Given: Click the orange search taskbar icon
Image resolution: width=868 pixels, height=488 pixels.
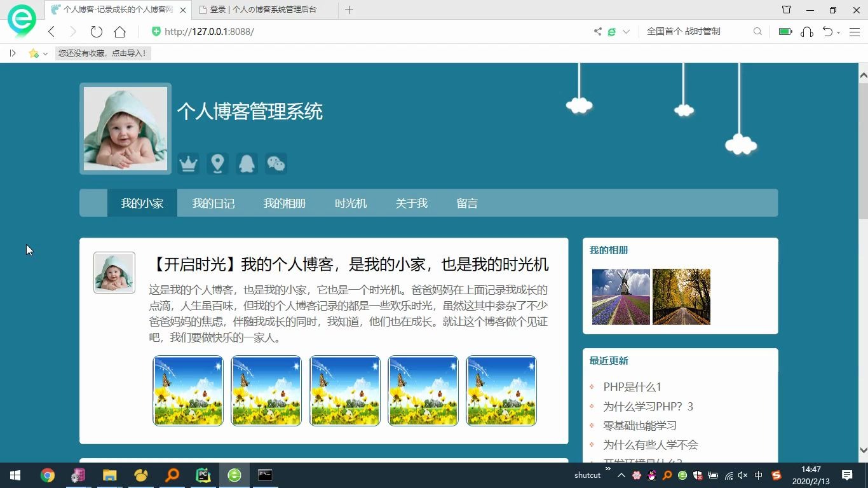Looking at the screenshot, I should (x=172, y=475).
